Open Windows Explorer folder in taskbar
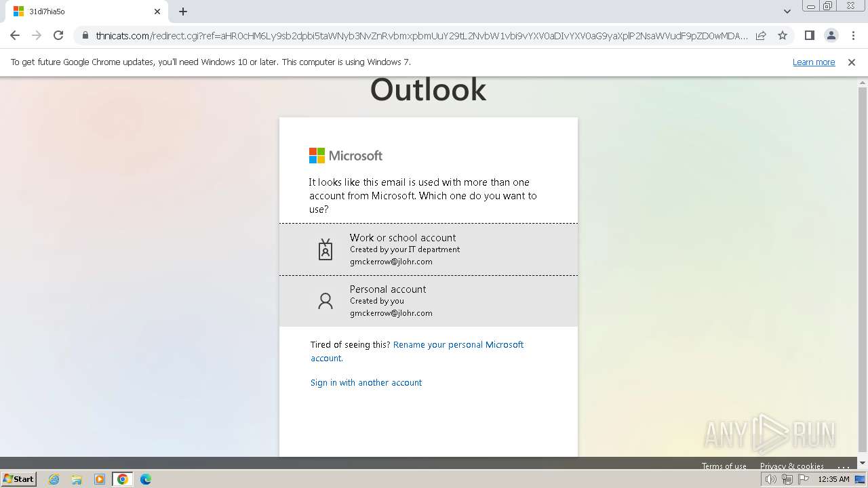868x488 pixels. tap(77, 479)
